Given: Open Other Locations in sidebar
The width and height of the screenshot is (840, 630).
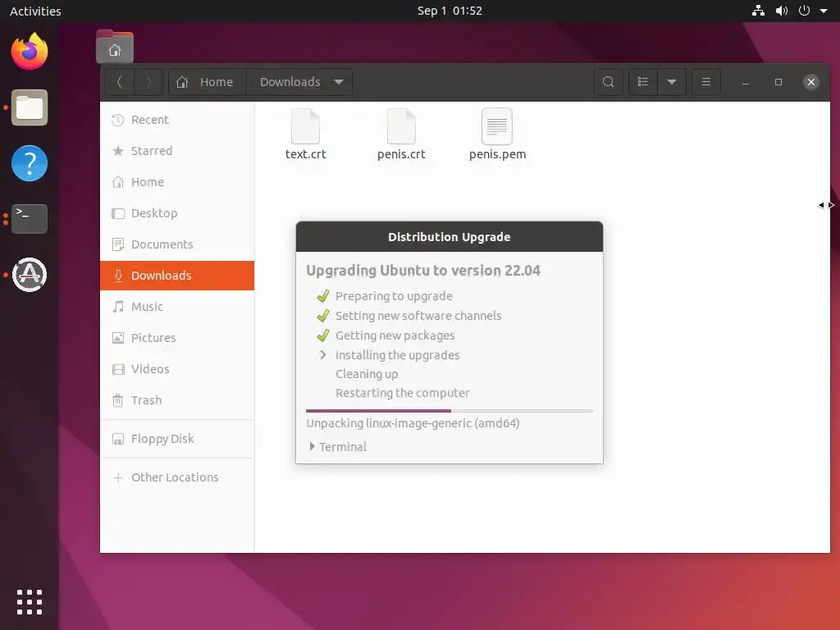Looking at the screenshot, I should (x=177, y=477).
